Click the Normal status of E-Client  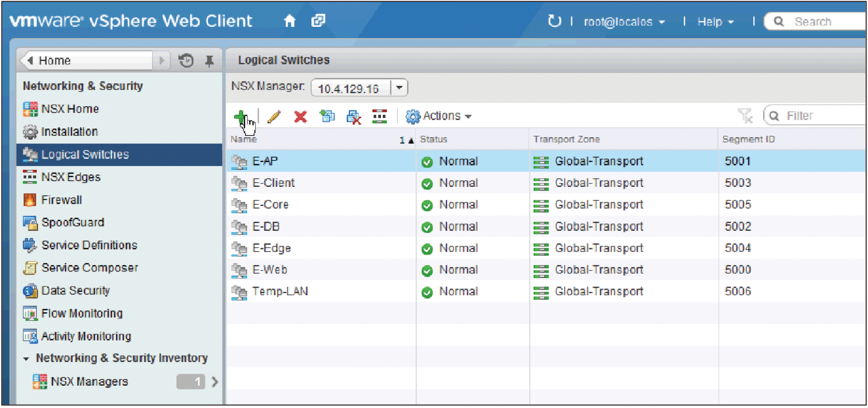tap(458, 183)
